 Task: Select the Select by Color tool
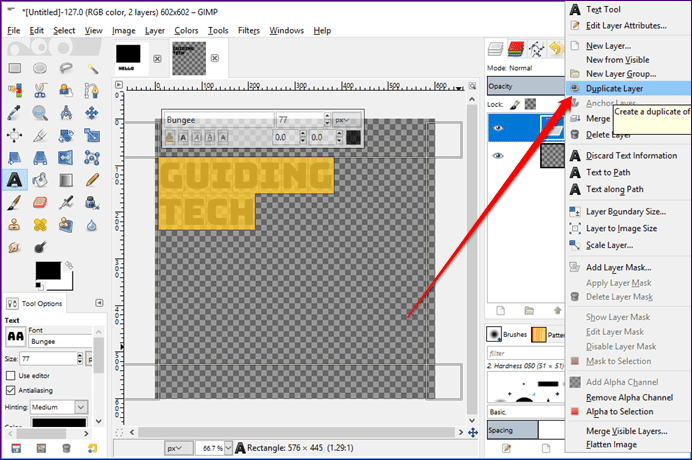[x=15, y=90]
